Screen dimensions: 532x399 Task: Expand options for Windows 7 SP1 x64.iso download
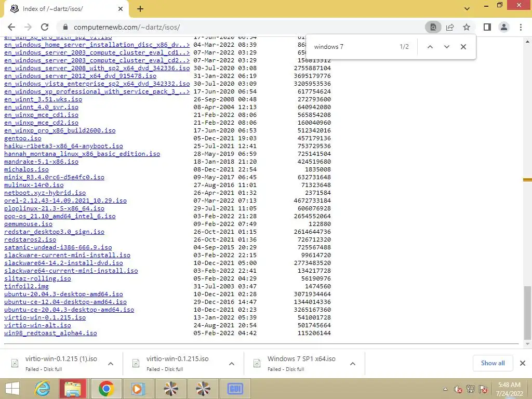[353, 364]
